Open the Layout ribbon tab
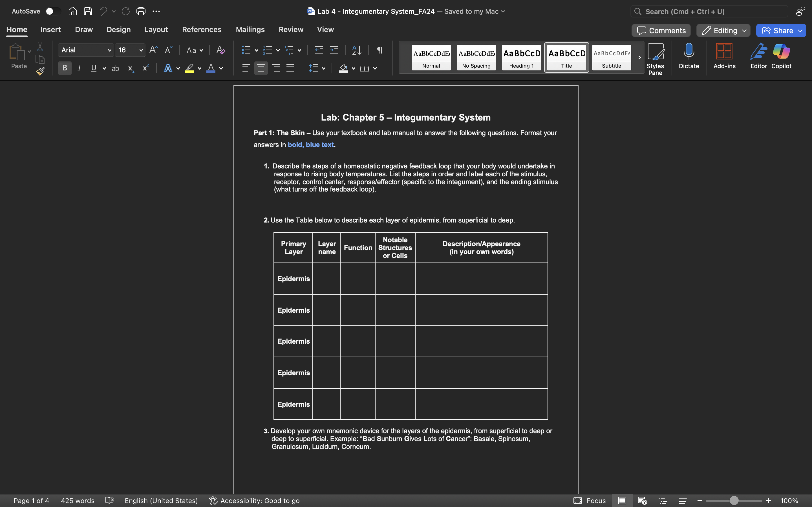The width and height of the screenshot is (812, 507). point(156,30)
